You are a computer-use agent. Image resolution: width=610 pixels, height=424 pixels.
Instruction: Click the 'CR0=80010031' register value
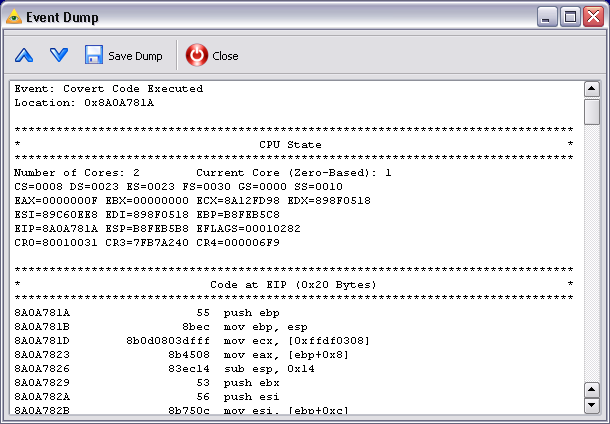tap(56, 243)
